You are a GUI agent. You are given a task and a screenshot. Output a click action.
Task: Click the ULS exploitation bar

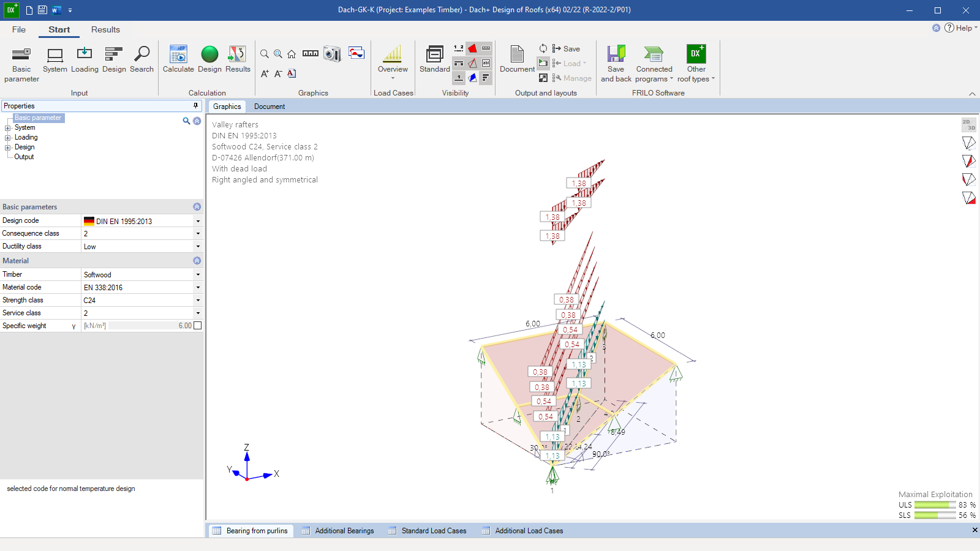coord(935,505)
